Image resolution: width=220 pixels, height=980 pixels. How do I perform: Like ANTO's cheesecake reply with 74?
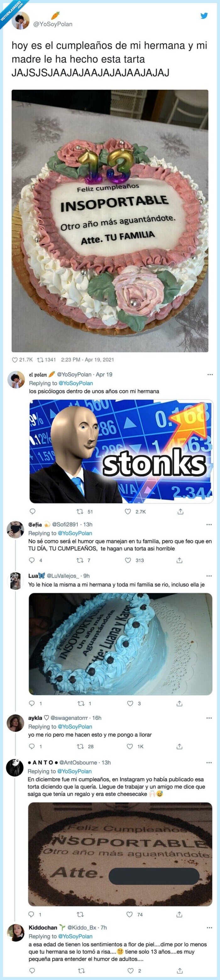click(129, 914)
